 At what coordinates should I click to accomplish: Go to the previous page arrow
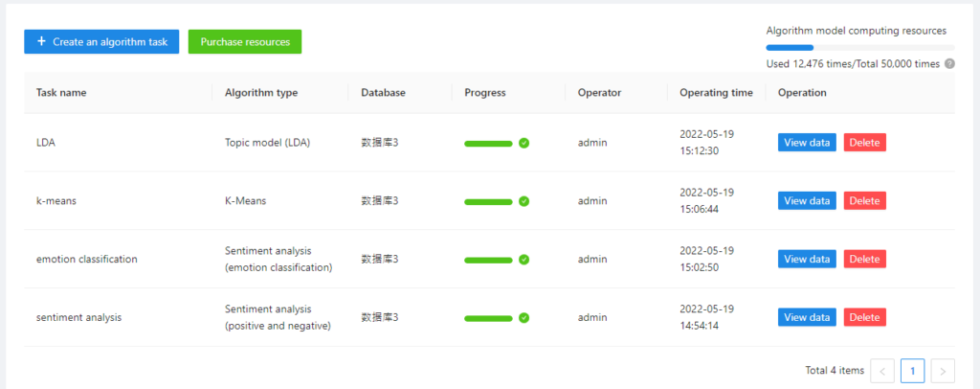(x=882, y=371)
